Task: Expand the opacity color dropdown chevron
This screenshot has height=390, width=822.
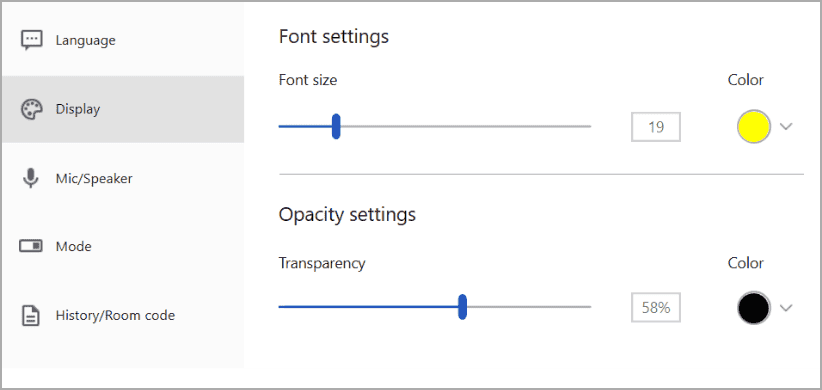Action: tap(785, 308)
